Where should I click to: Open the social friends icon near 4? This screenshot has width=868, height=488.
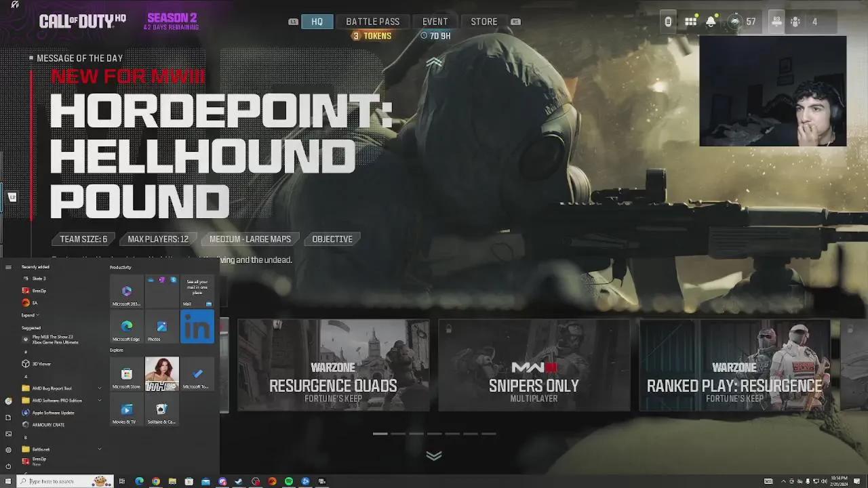click(x=795, y=22)
